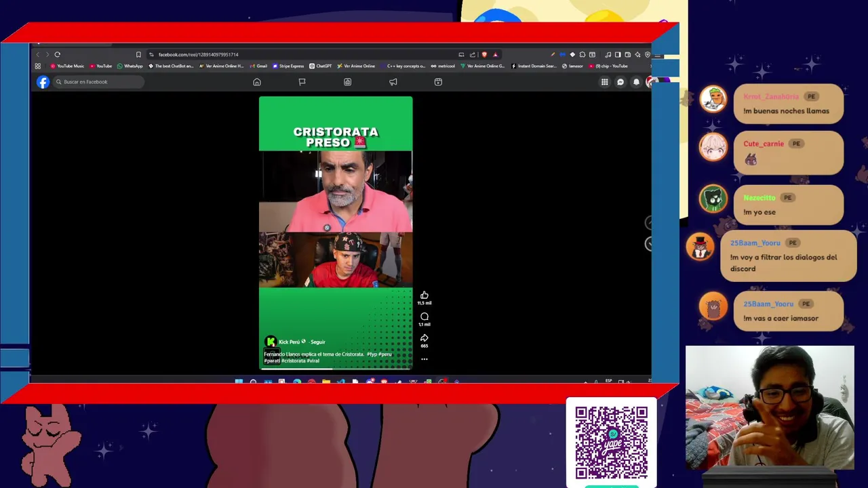The height and width of the screenshot is (488, 868).
Task: Open the Reels/video tab icon
Action: tap(347, 82)
